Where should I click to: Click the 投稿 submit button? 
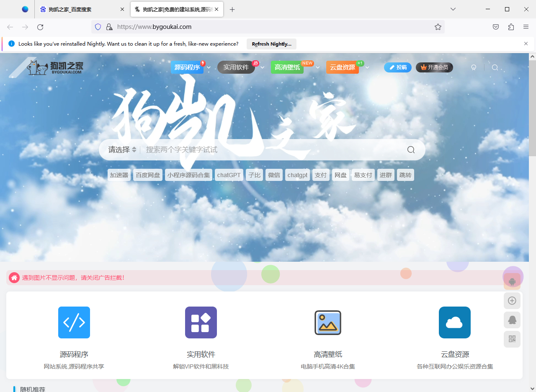click(x=398, y=67)
